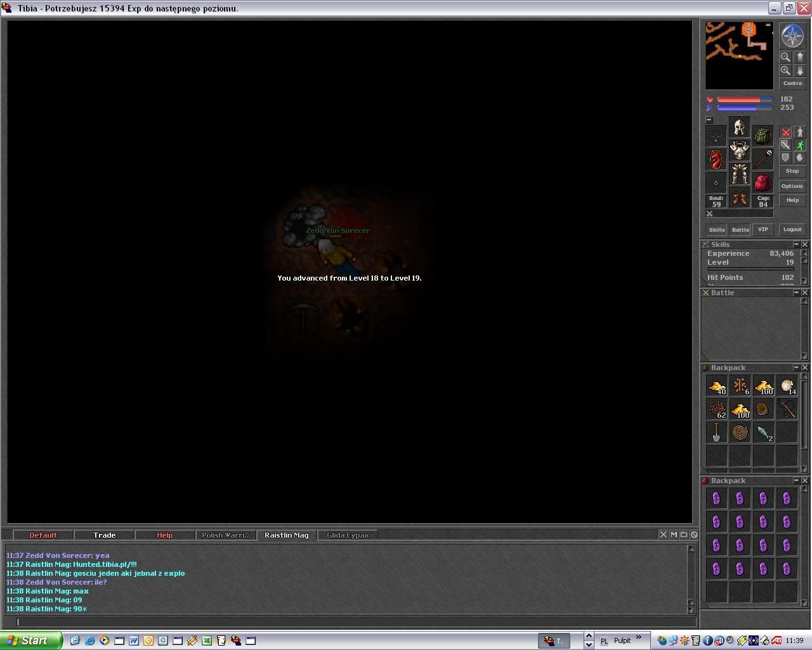Zoom in the minimap

coord(785,70)
